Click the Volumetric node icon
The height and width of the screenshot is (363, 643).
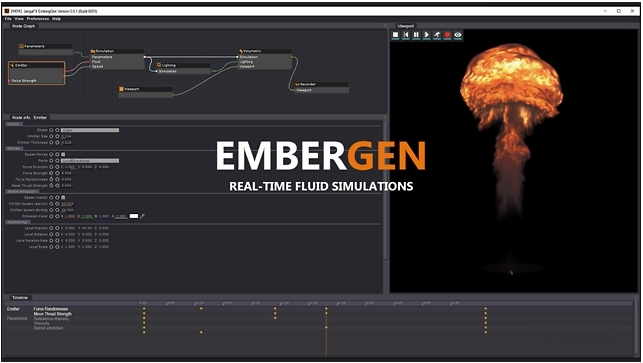point(241,51)
